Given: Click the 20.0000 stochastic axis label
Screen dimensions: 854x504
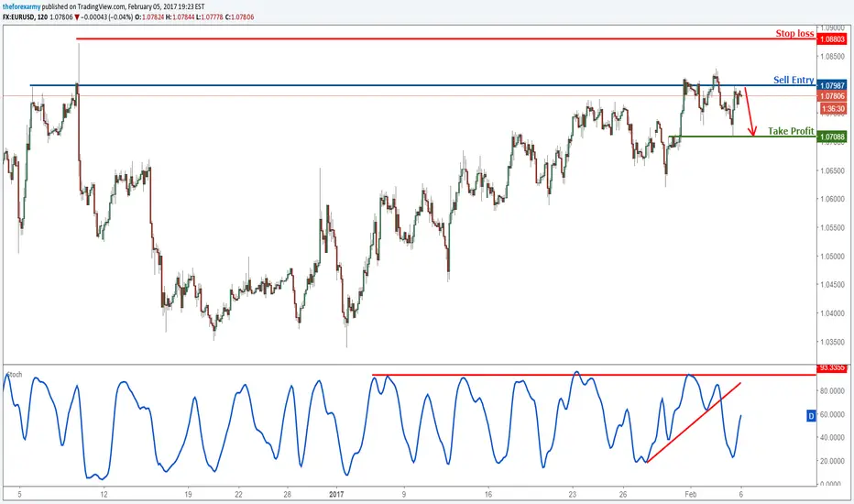Looking at the screenshot, I should coord(833,461).
